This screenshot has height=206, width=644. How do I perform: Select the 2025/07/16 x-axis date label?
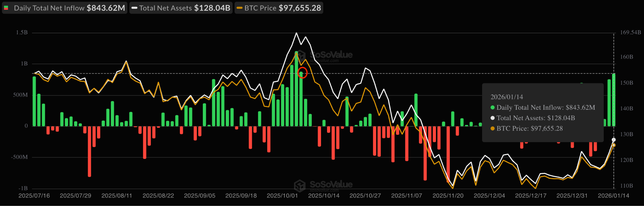34,196
